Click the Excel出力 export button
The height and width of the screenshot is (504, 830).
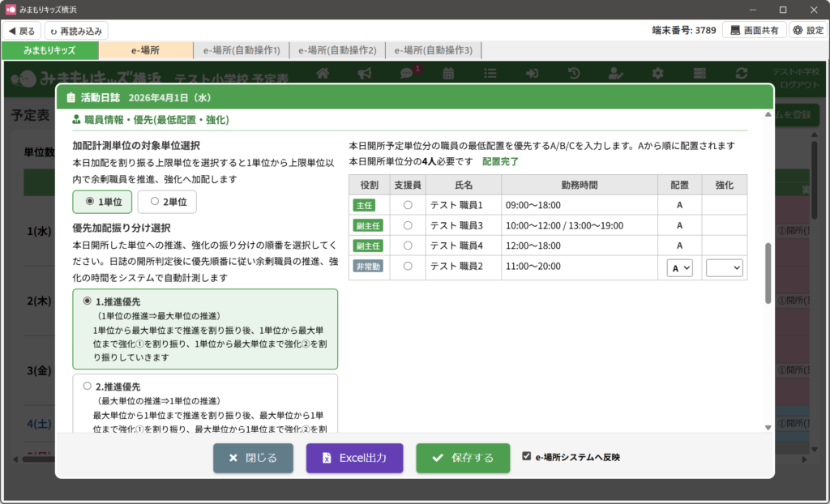[354, 458]
